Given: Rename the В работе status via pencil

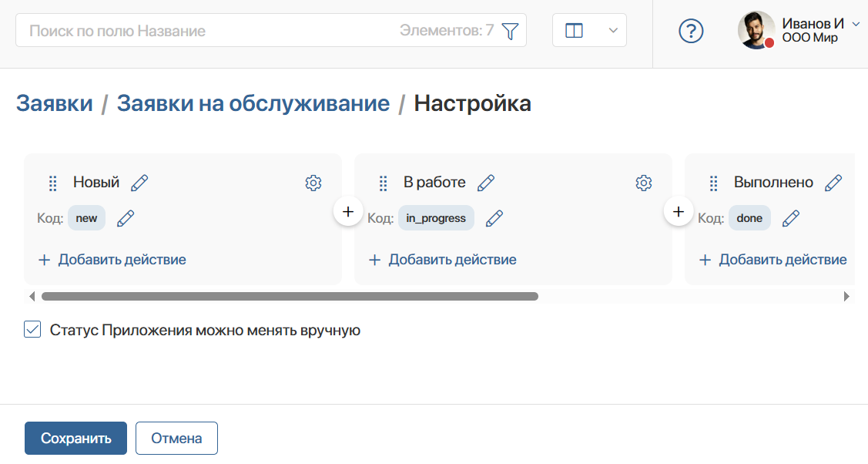Looking at the screenshot, I should click(486, 183).
